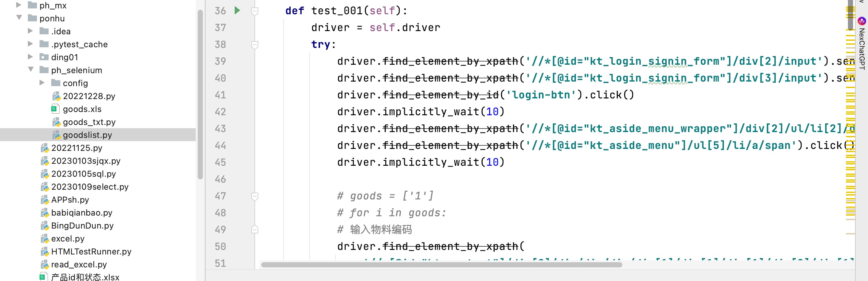The width and height of the screenshot is (868, 281).
Task: Click the ding01 package folder icon
Action: (x=44, y=57)
